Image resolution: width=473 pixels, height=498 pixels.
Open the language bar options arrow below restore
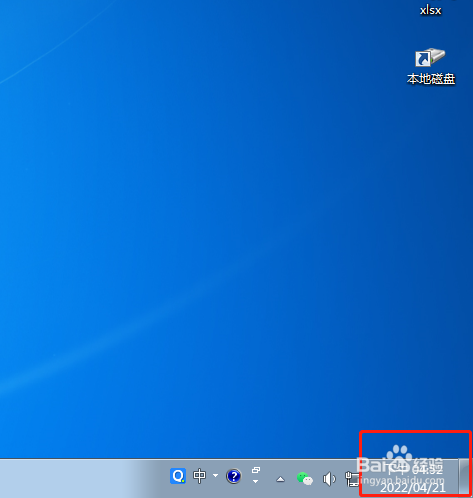tap(256, 481)
